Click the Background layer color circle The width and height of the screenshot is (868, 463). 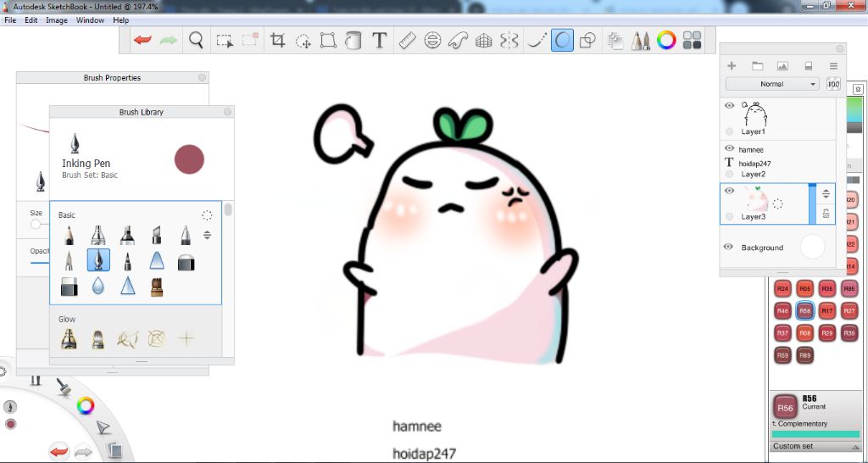(813, 247)
